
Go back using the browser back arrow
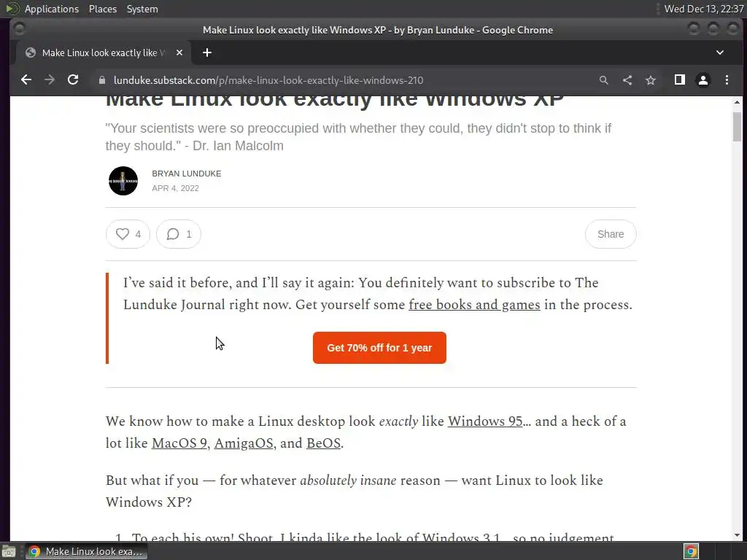[26, 80]
